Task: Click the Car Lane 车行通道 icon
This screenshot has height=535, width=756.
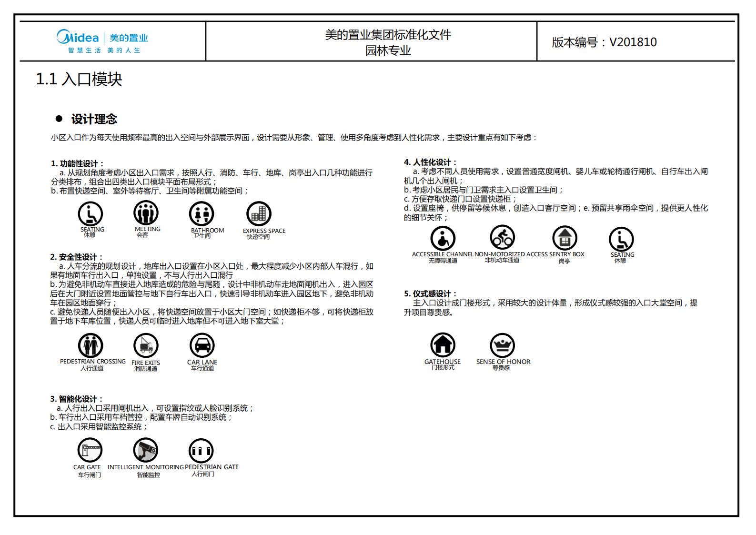Action: 202,345
